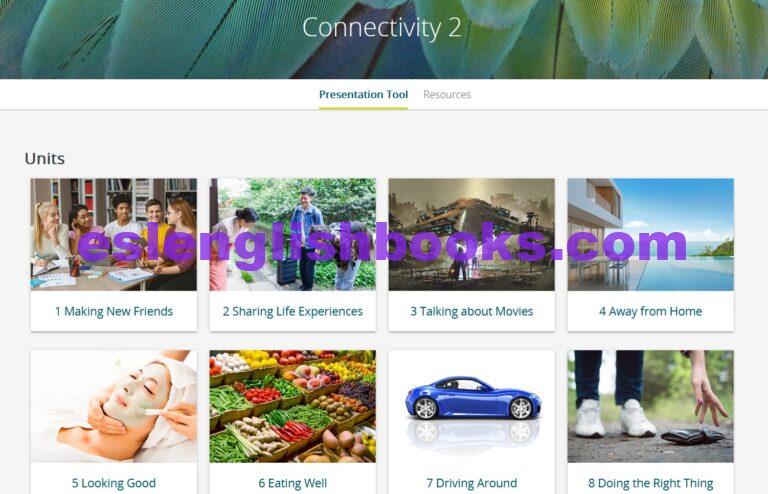Open the Doing the Right Thing wallet image

tap(650, 406)
